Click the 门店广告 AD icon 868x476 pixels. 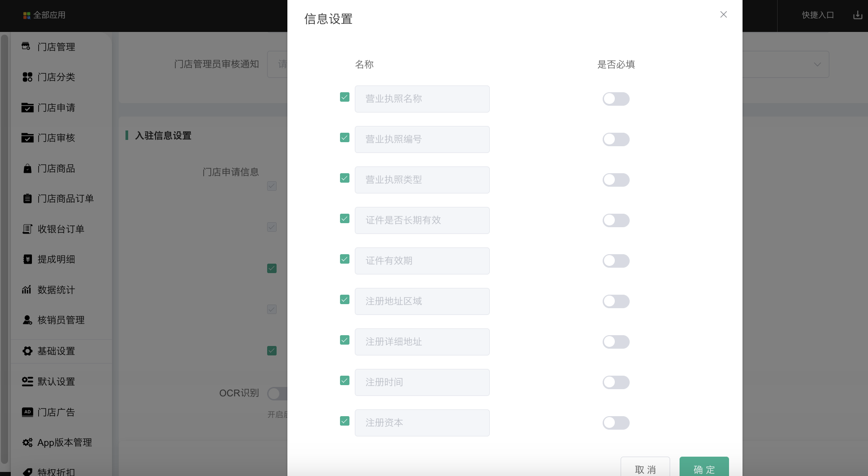coord(27,412)
